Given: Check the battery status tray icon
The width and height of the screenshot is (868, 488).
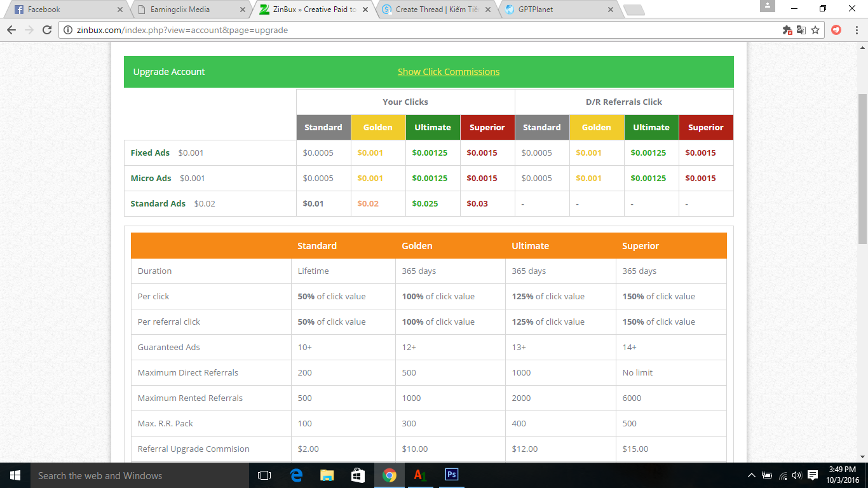Looking at the screenshot, I should [767, 475].
